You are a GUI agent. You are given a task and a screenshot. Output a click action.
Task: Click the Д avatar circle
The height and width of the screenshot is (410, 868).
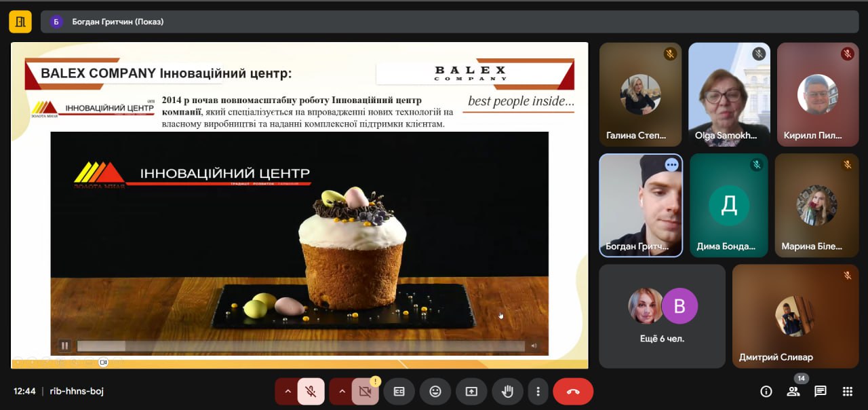[729, 205]
